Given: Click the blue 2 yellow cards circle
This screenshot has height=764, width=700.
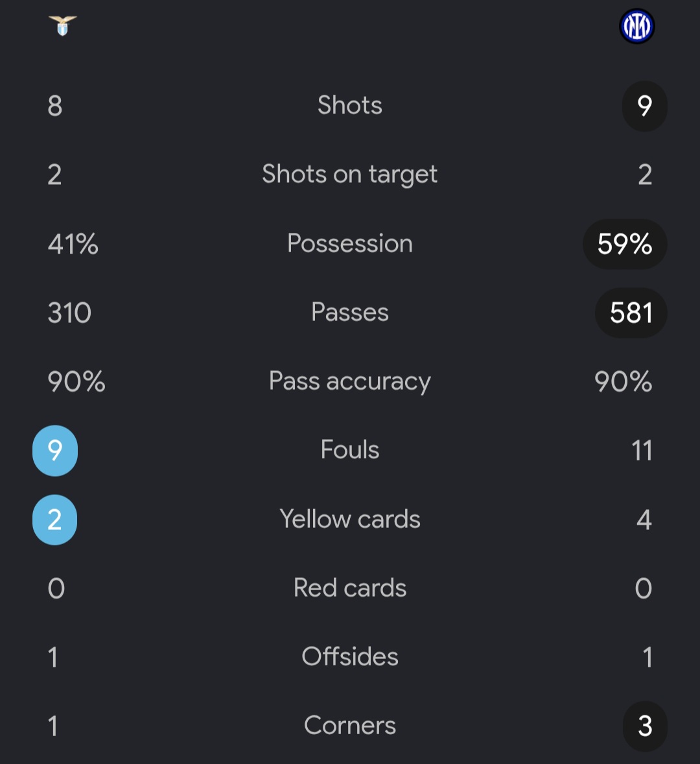Looking at the screenshot, I should pos(55,520).
